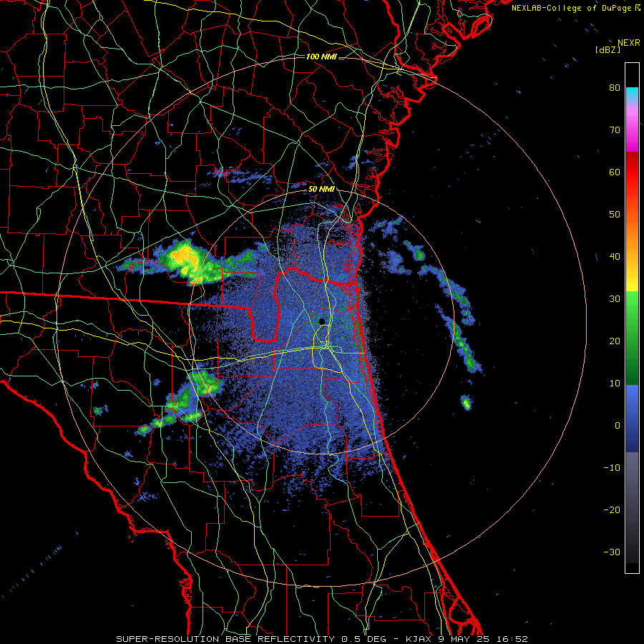Click the -10 dBZ scale label

(612, 468)
